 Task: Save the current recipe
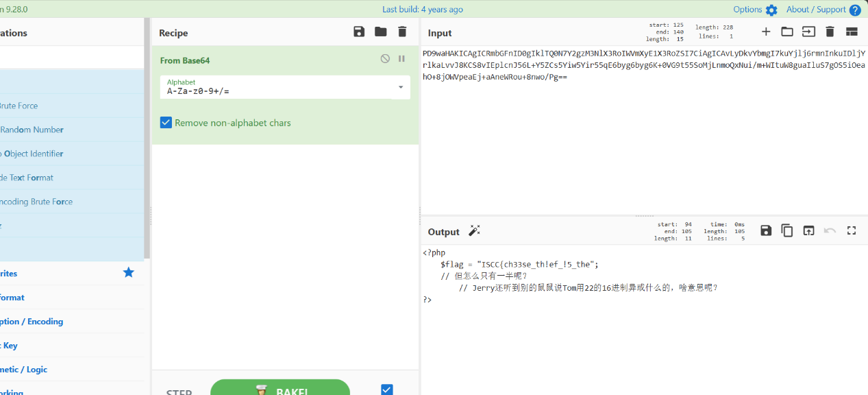(x=359, y=32)
